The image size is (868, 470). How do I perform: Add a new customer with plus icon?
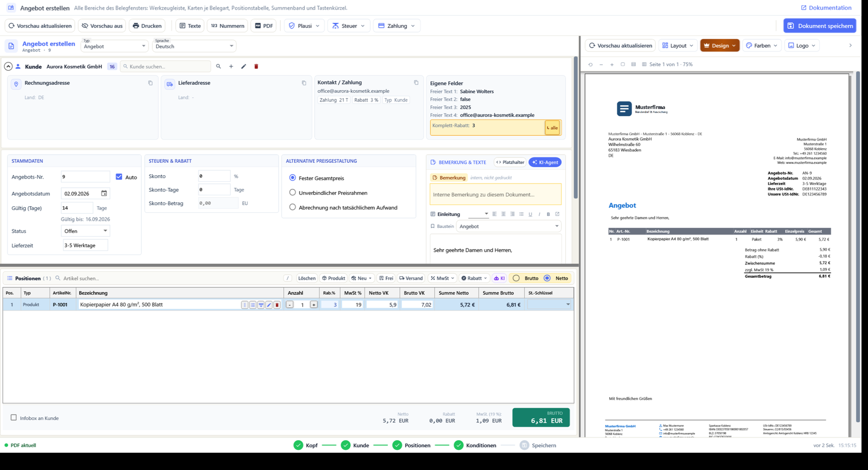click(231, 66)
